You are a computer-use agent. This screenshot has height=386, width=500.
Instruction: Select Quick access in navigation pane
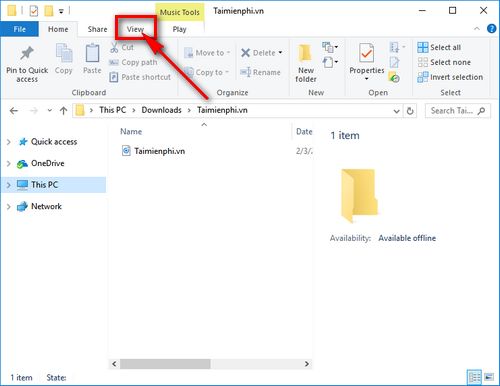pyautogui.click(x=54, y=142)
